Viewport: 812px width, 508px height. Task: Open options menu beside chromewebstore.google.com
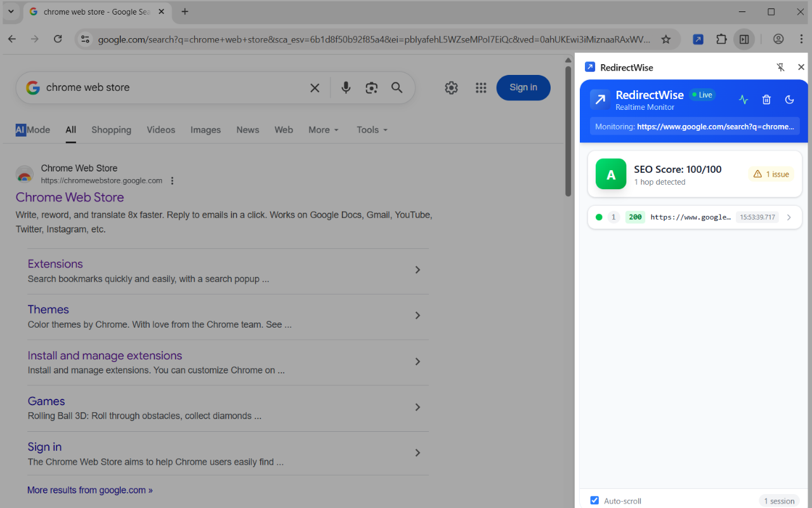(x=172, y=181)
